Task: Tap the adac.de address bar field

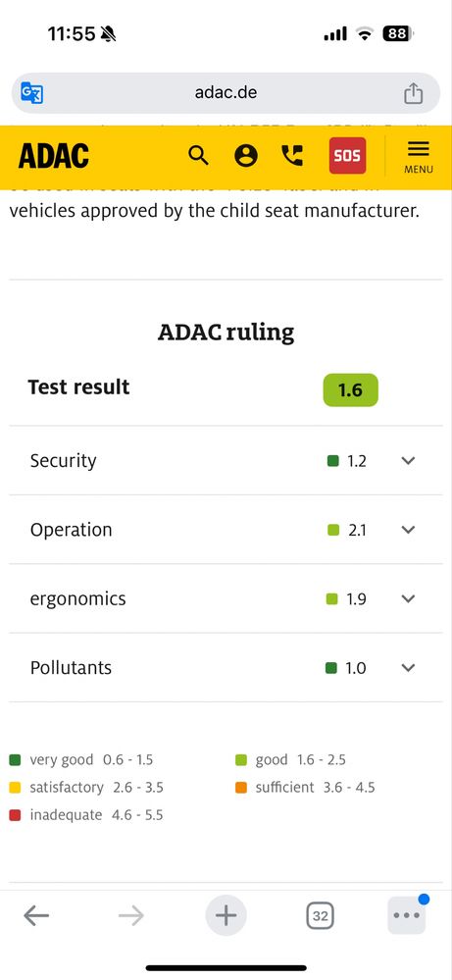Action: tap(226, 93)
